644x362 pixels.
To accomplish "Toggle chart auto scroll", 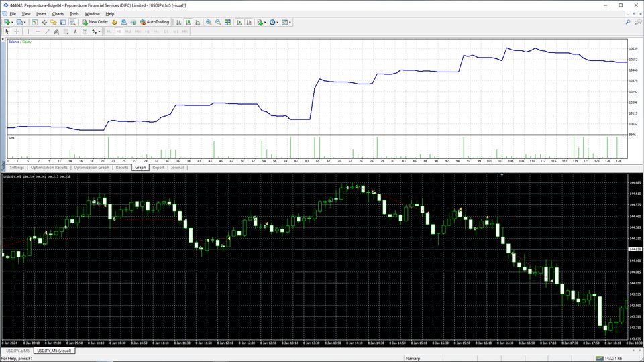I will tap(239, 22).
